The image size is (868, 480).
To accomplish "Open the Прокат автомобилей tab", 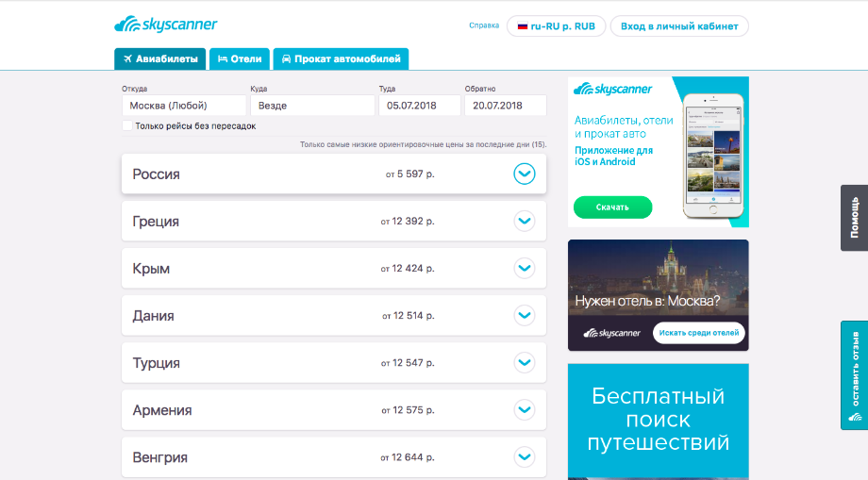I will [x=341, y=59].
